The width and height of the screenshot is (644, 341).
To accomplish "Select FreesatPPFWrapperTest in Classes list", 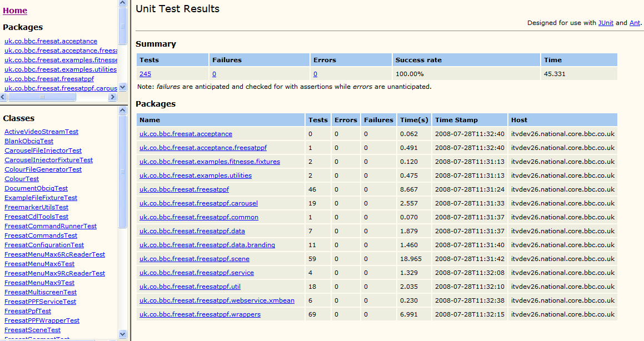I will click(42, 320).
